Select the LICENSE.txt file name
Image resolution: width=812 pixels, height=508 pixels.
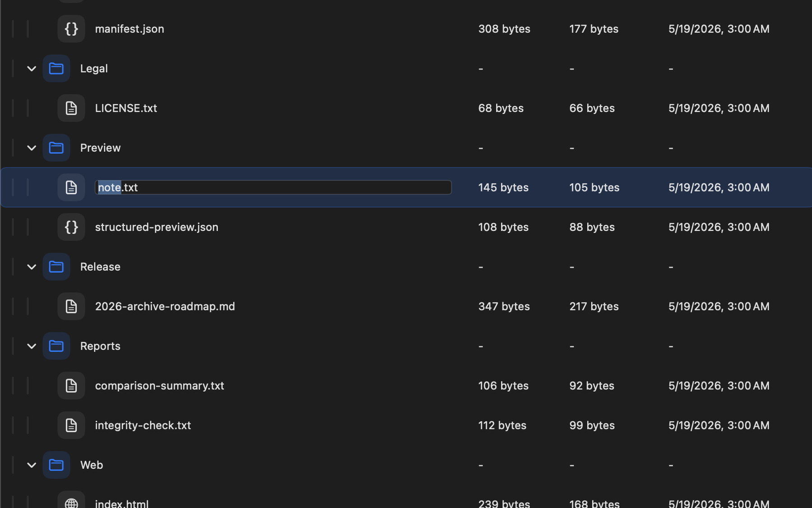pos(126,108)
